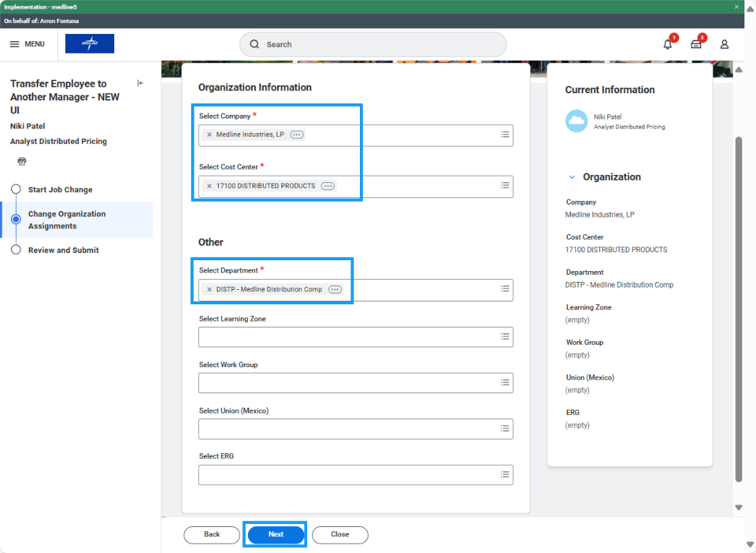
Task: Open the notifications bell icon
Action: coord(667,44)
